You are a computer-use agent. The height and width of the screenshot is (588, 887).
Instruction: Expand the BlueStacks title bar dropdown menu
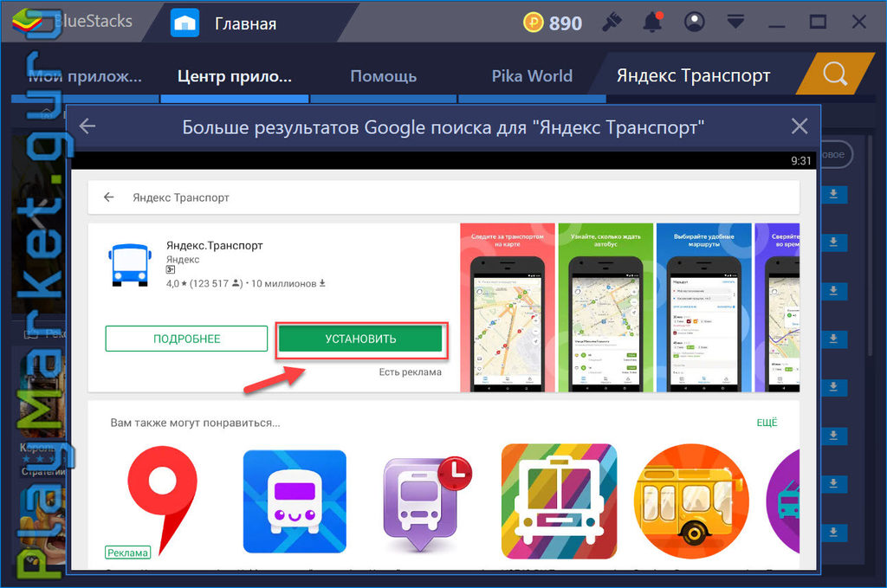point(735,23)
